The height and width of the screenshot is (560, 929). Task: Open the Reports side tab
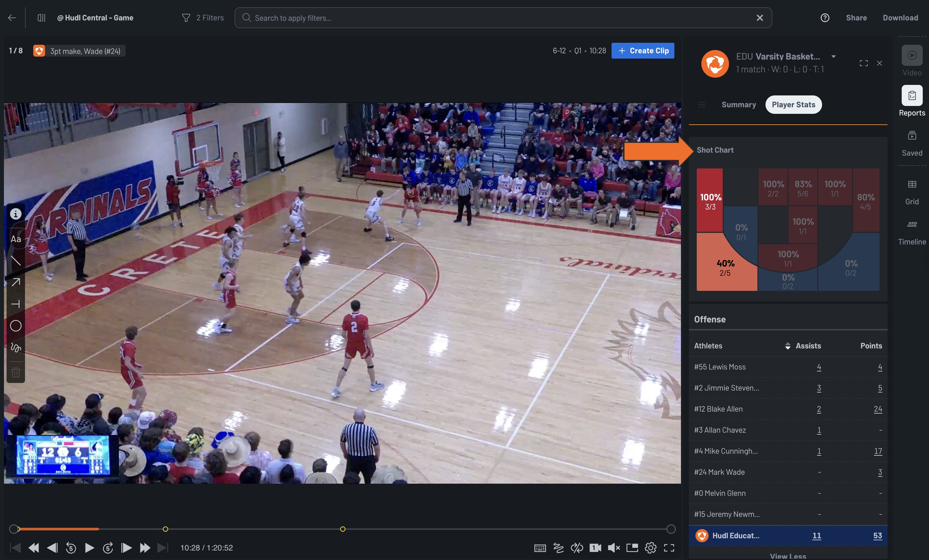click(912, 101)
